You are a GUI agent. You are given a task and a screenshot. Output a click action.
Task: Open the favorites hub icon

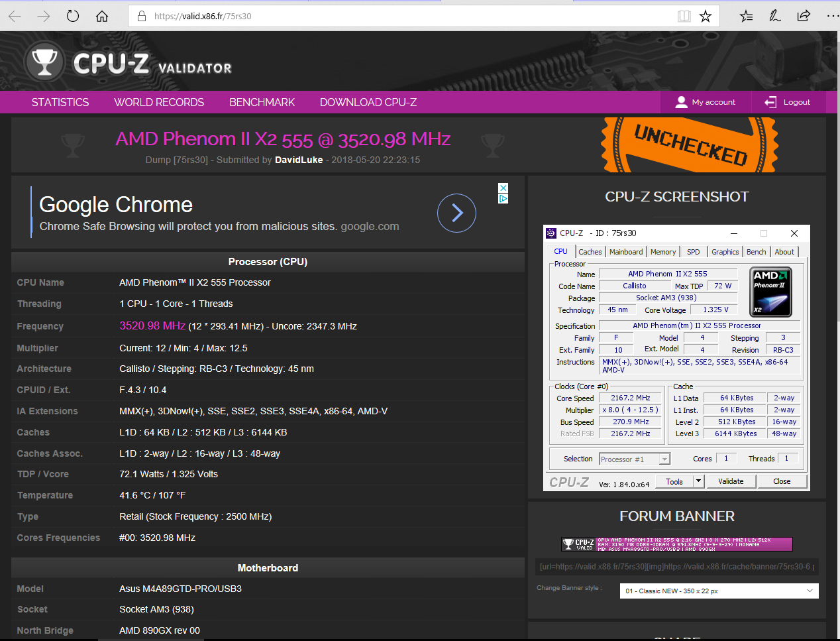[746, 16]
